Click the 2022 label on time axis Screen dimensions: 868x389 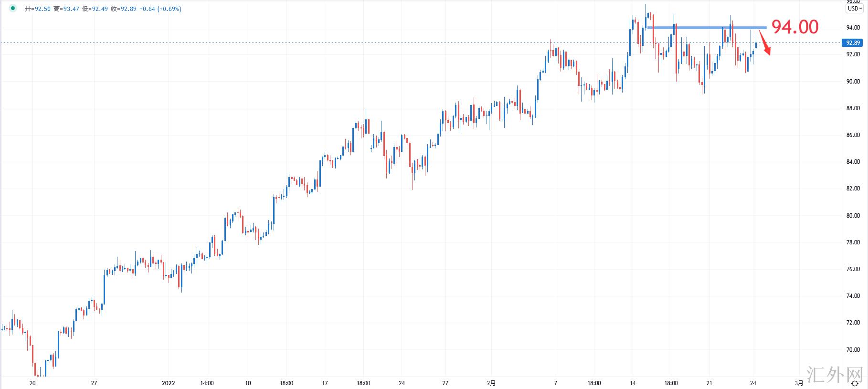point(169,383)
